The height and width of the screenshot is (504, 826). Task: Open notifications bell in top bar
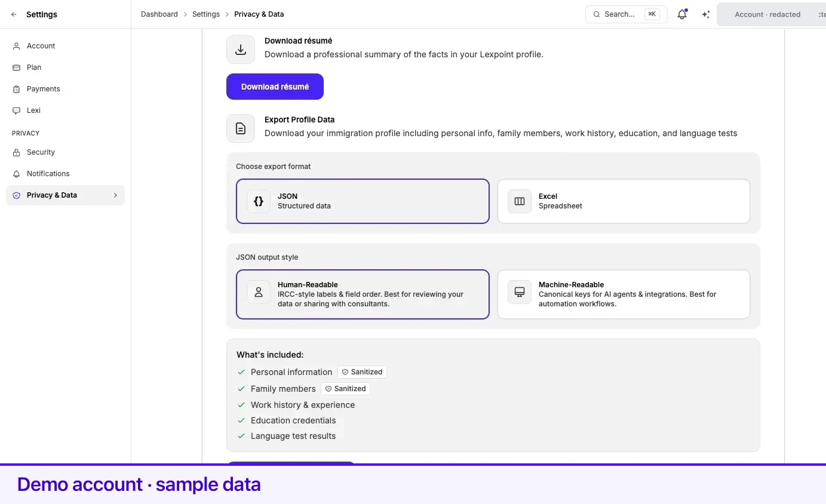pyautogui.click(x=681, y=14)
